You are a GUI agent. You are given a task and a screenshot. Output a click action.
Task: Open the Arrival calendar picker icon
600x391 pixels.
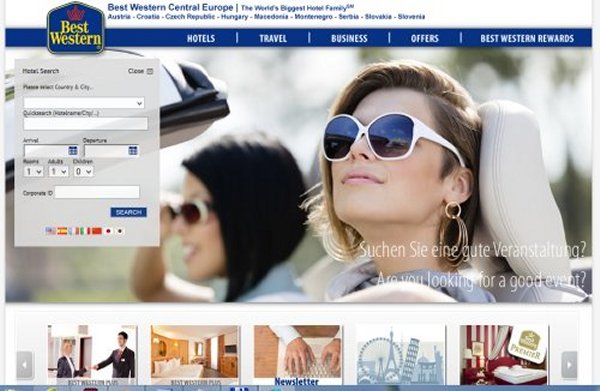[x=73, y=150]
